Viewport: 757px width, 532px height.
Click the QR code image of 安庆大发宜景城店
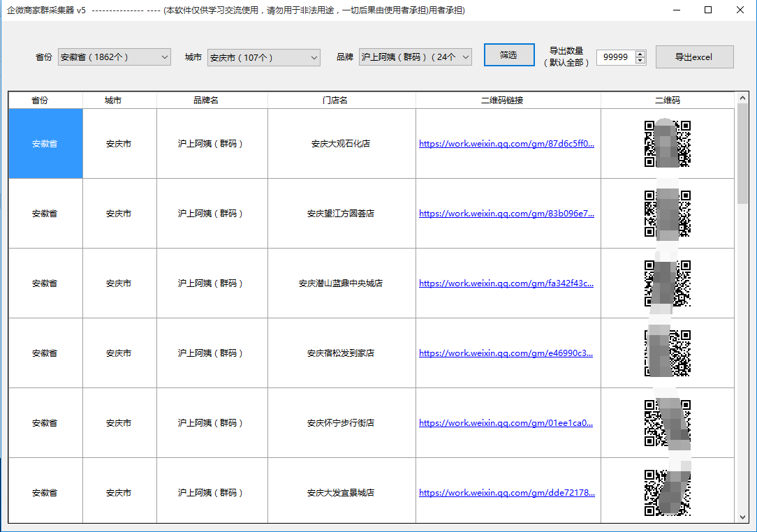click(668, 492)
